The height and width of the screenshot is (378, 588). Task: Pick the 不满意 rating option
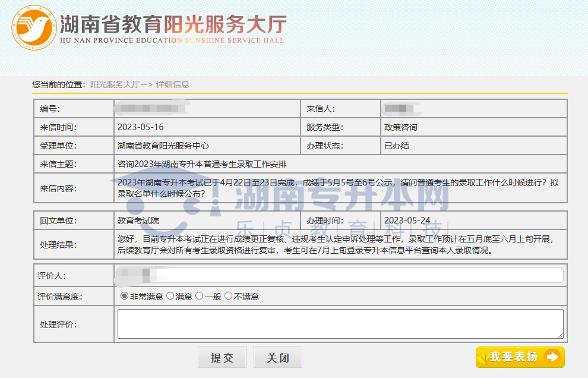[229, 296]
